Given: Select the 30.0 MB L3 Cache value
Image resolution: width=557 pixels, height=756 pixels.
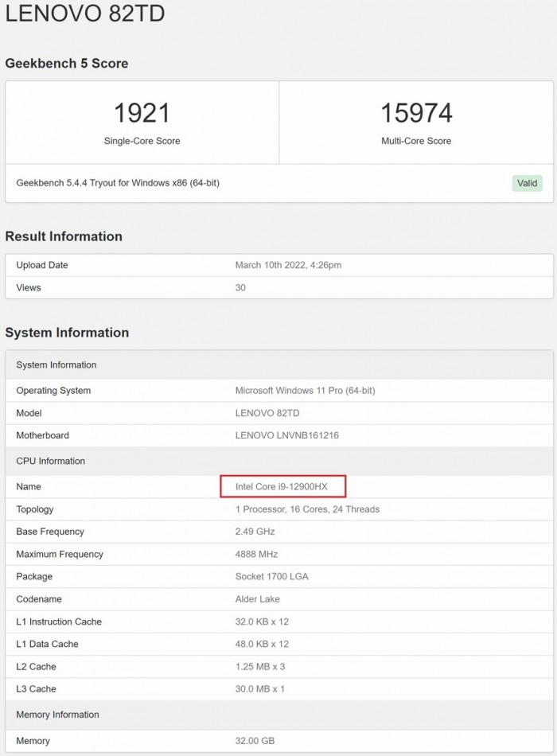Looking at the screenshot, I should (x=259, y=689).
